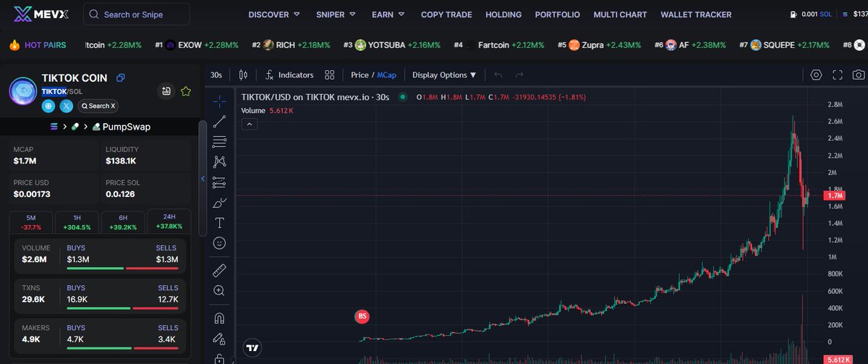
Task: Open Fartcoin hot pair
Action: coord(499,45)
